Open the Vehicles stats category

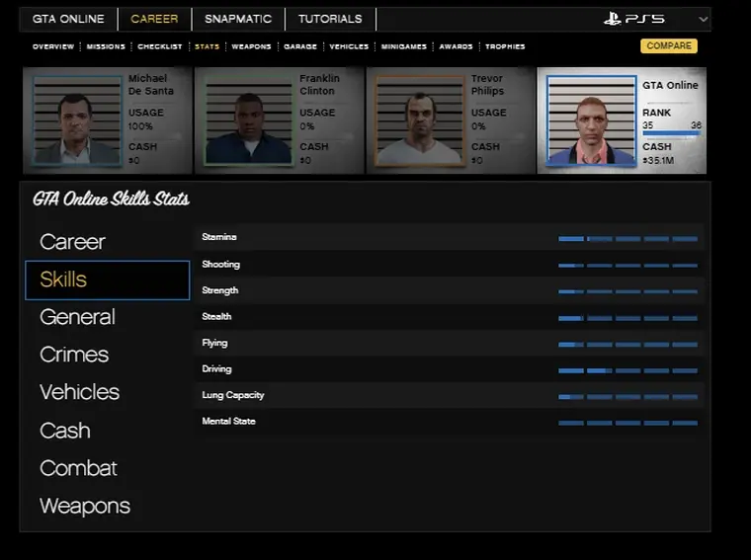click(x=79, y=392)
